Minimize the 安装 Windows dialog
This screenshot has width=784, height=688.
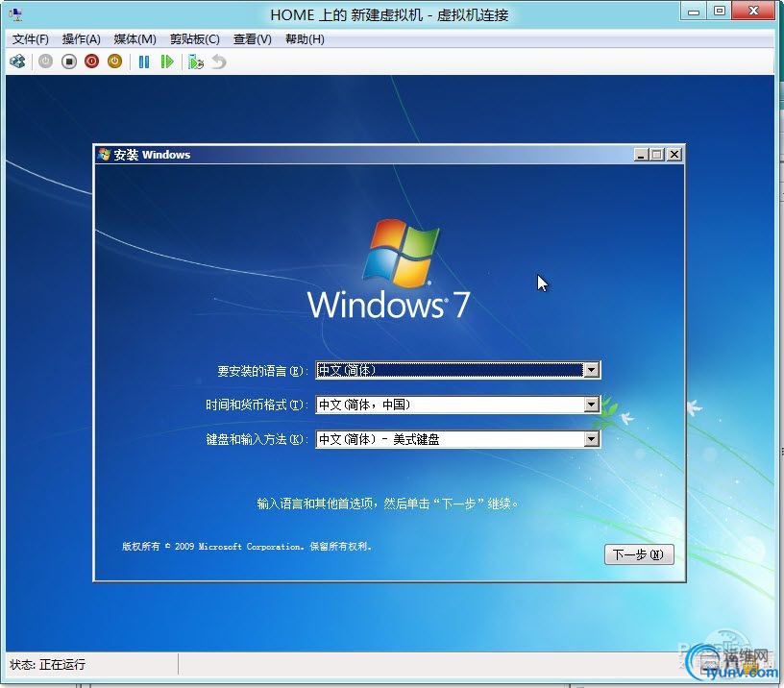pos(641,155)
